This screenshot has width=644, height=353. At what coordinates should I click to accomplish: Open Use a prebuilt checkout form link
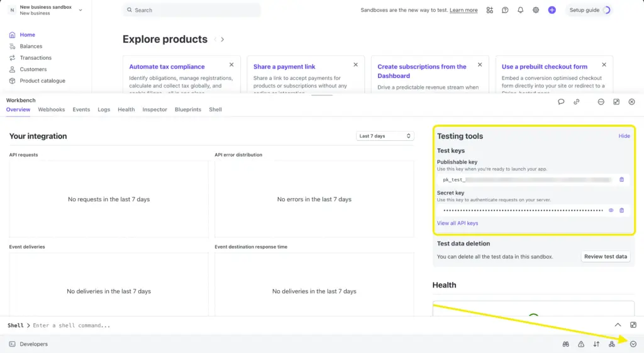pyautogui.click(x=545, y=67)
